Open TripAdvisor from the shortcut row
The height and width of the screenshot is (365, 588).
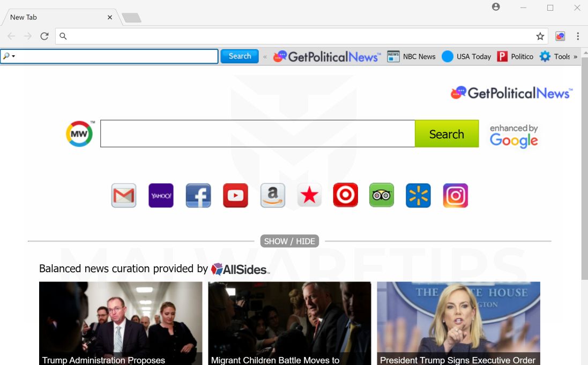click(x=382, y=195)
